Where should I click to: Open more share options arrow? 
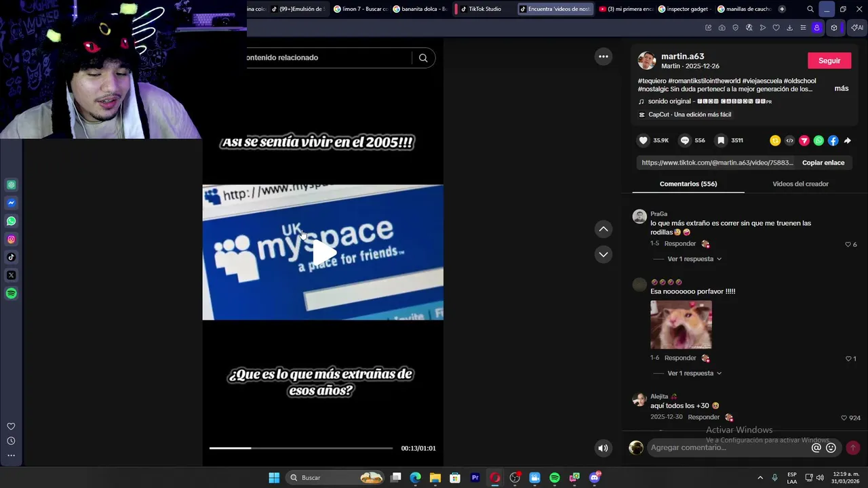848,140
